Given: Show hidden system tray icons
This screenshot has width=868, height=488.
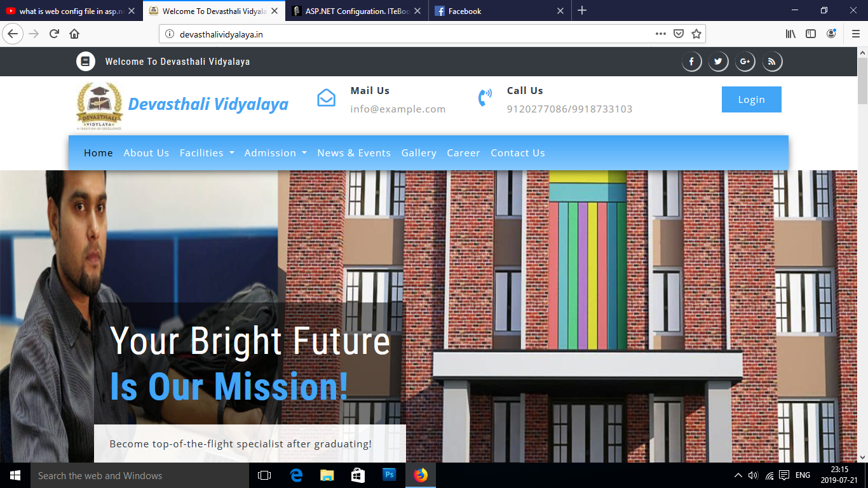Looking at the screenshot, I should [738, 475].
